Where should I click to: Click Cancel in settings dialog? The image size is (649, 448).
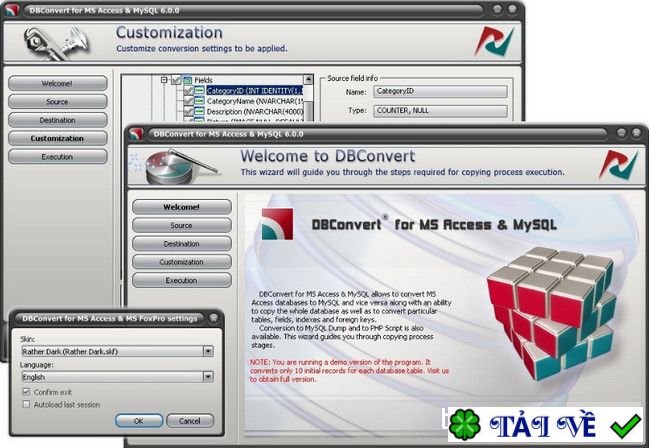click(190, 421)
